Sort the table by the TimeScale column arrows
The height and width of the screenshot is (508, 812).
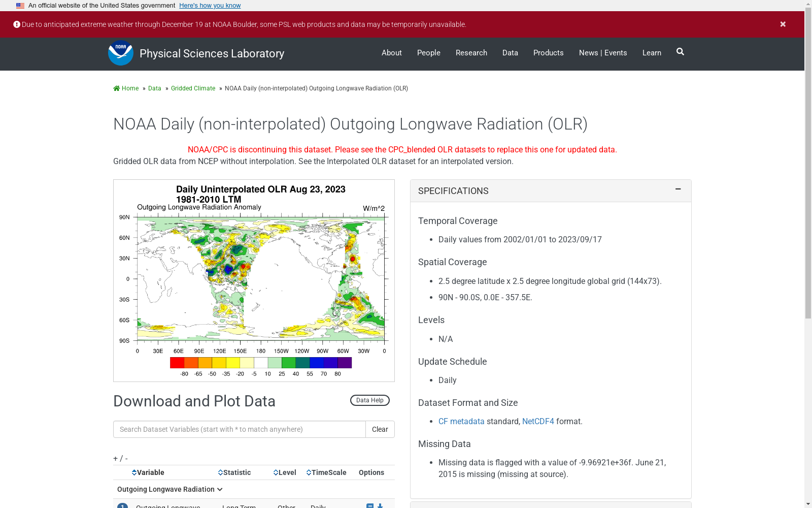tap(309, 472)
